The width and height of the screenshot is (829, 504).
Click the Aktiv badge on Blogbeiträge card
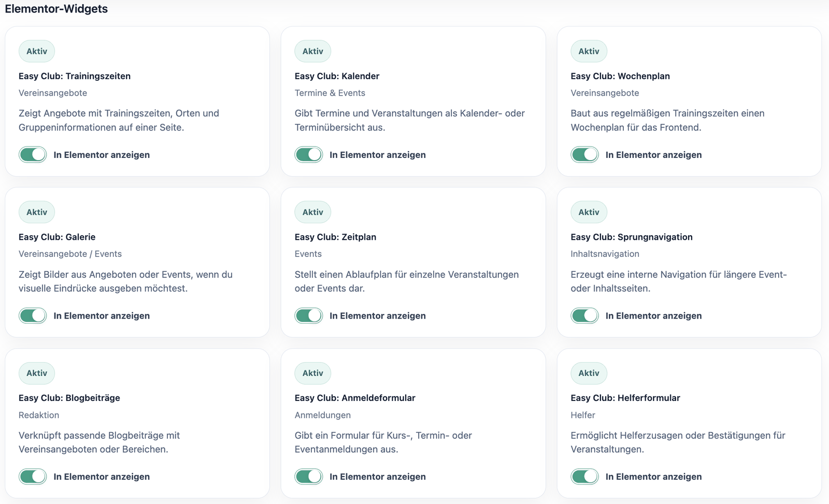pyautogui.click(x=37, y=373)
